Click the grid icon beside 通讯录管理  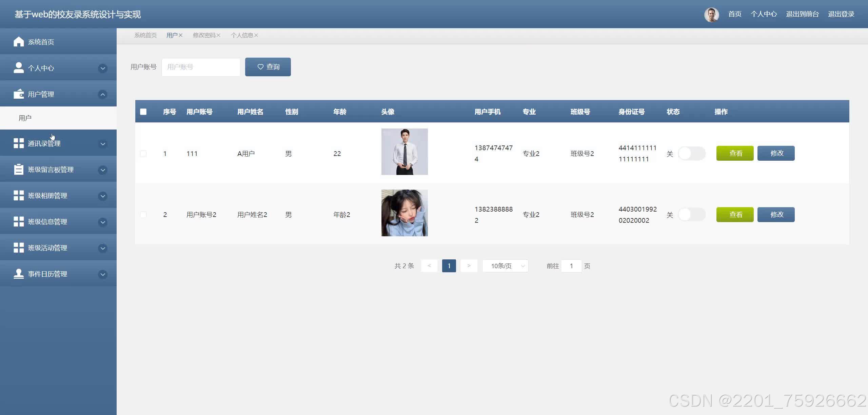(19, 143)
